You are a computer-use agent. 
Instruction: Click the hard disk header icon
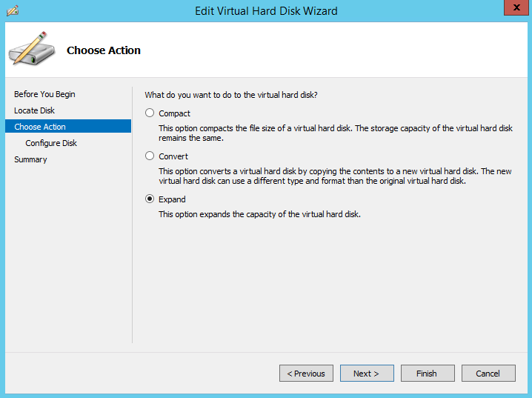point(30,49)
